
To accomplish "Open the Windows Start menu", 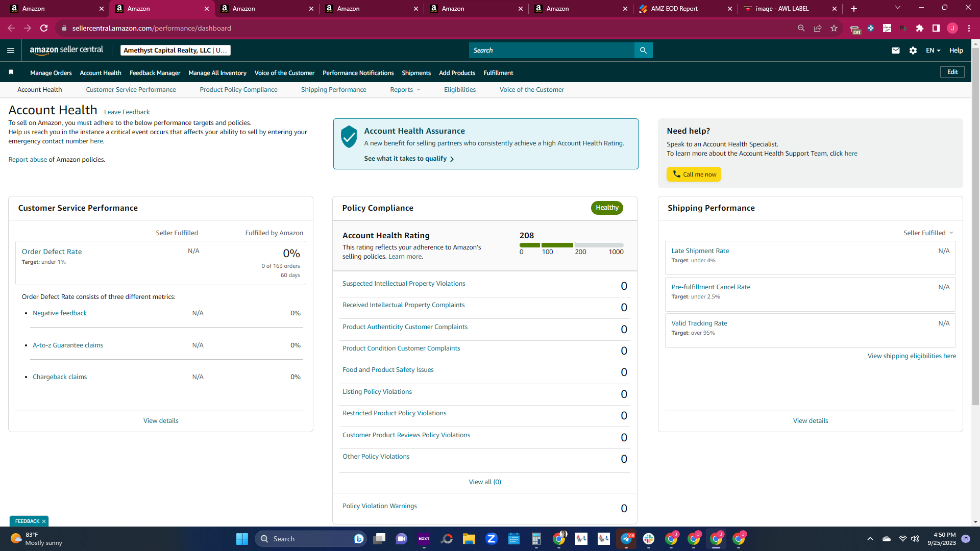I will coord(242,539).
